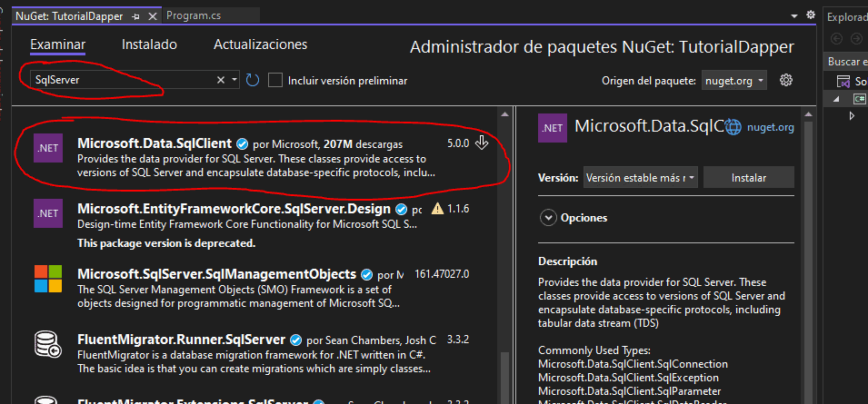Viewport: 868px width, 404px height.
Task: Click version 1.1.6 of EntityFrameworkCore.SqlServer.Design
Action: click(x=458, y=209)
